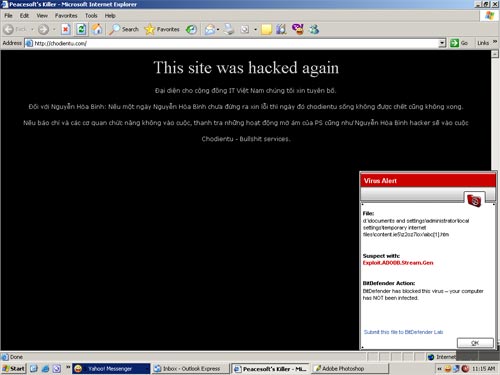The image size is (500, 375).
Task: Go to the Home page icon
Action: tap(97, 30)
